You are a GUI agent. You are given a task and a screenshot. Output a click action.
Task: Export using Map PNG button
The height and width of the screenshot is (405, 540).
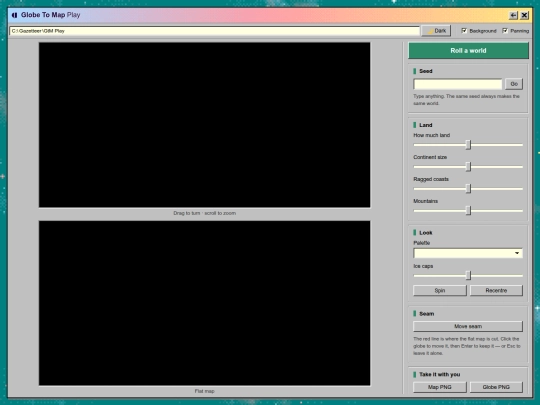[x=440, y=387]
